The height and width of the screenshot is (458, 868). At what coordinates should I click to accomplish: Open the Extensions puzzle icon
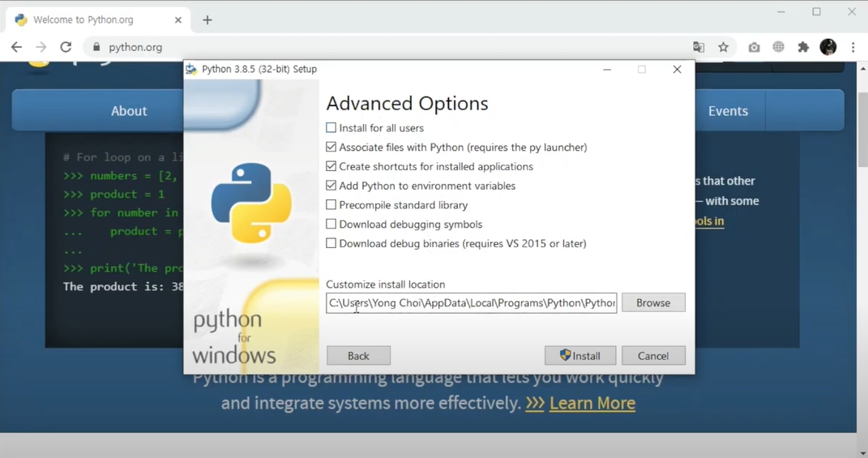[803, 47]
